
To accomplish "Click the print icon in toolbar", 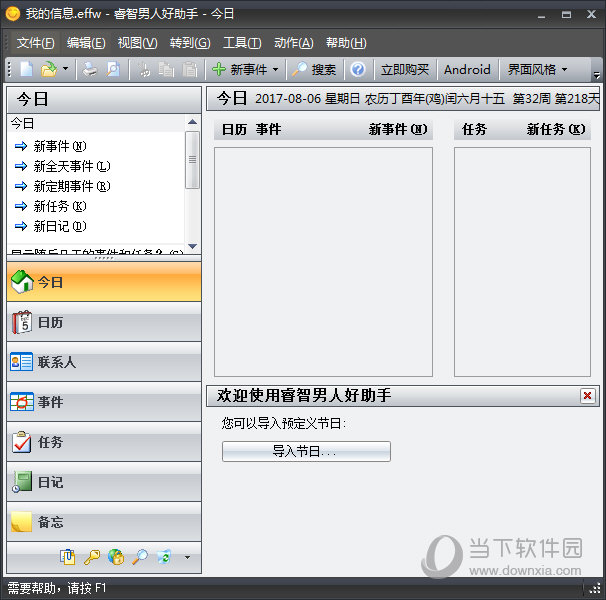I will click(x=90, y=69).
